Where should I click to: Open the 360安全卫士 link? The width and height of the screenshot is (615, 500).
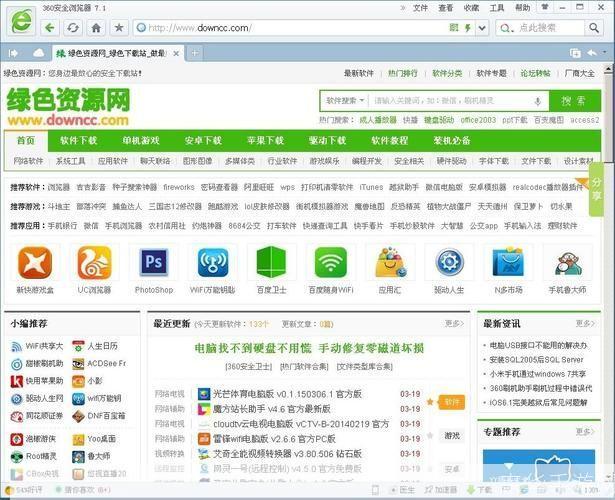249,367
